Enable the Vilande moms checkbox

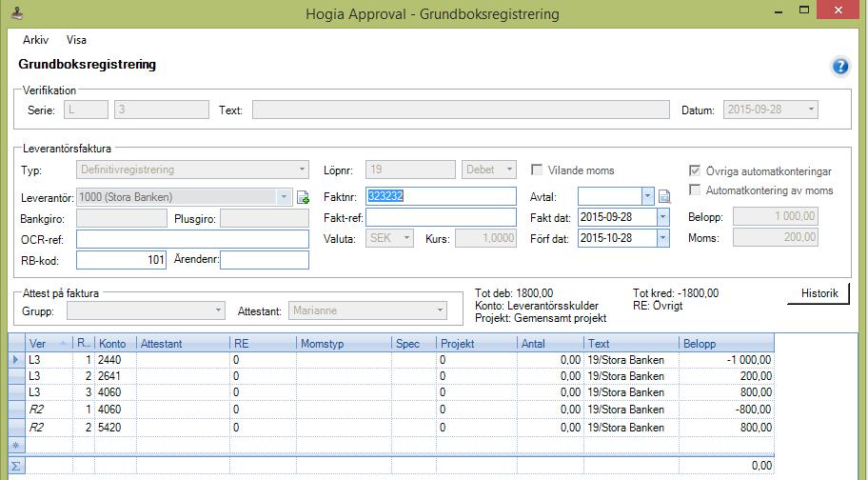coord(537,170)
